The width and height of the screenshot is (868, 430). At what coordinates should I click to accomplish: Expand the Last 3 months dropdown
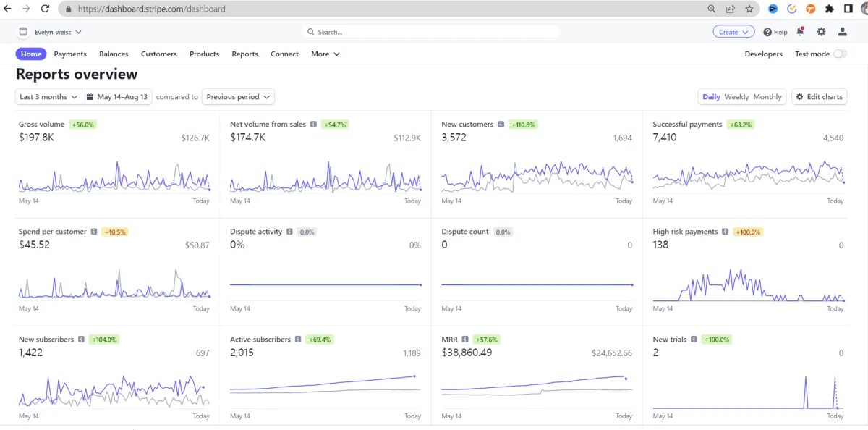48,97
